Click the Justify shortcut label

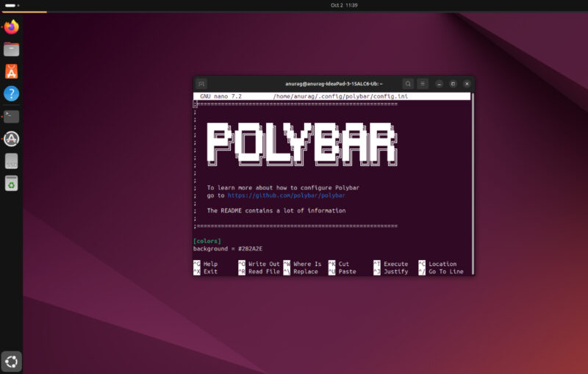click(x=395, y=272)
